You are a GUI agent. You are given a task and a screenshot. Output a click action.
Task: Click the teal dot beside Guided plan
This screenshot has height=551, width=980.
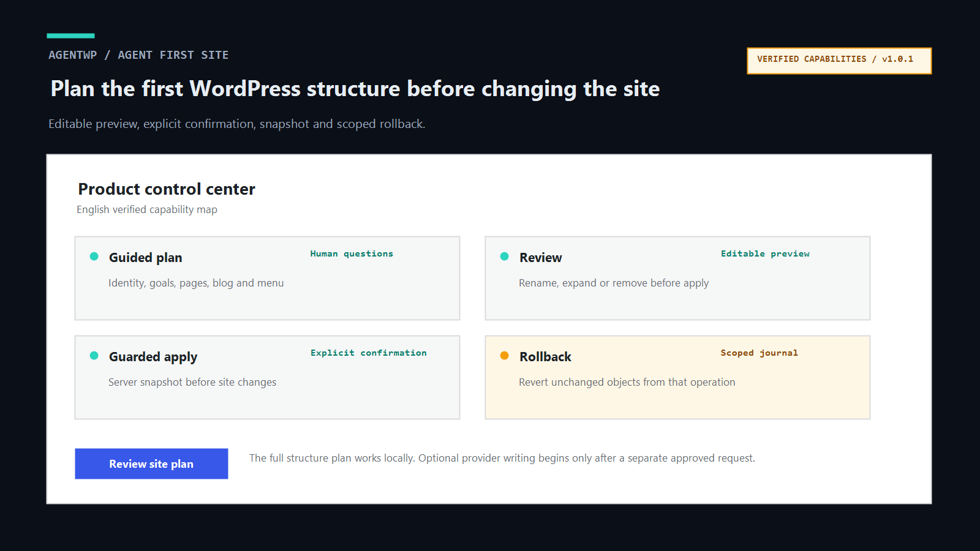click(94, 257)
